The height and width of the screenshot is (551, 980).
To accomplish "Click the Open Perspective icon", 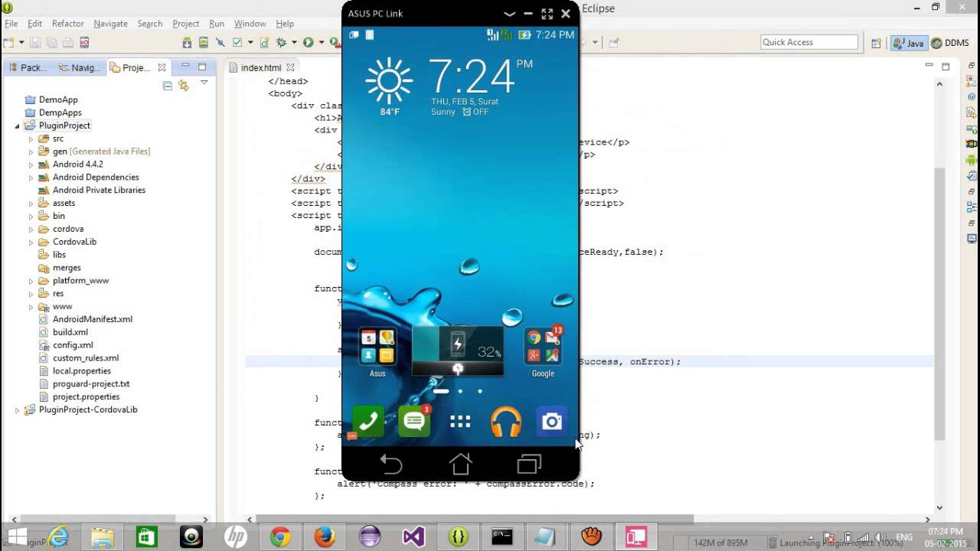I will pos(877,43).
